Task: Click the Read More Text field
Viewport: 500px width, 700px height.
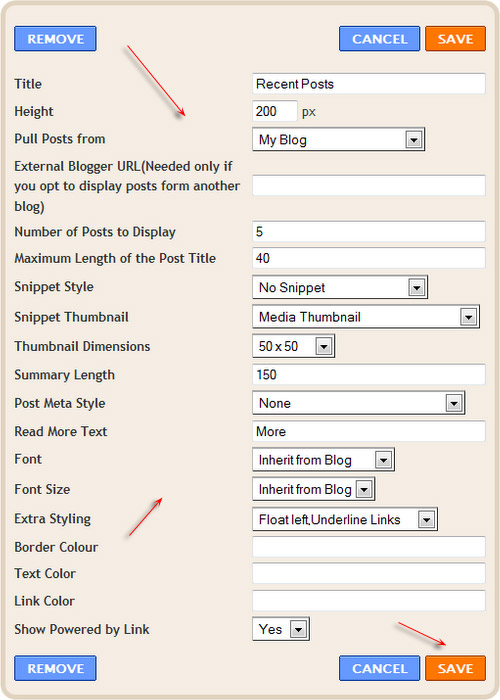Action: [369, 431]
